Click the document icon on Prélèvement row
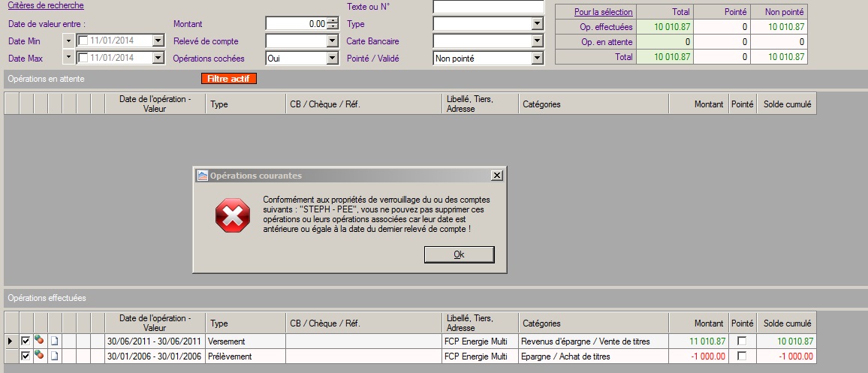 [54, 356]
